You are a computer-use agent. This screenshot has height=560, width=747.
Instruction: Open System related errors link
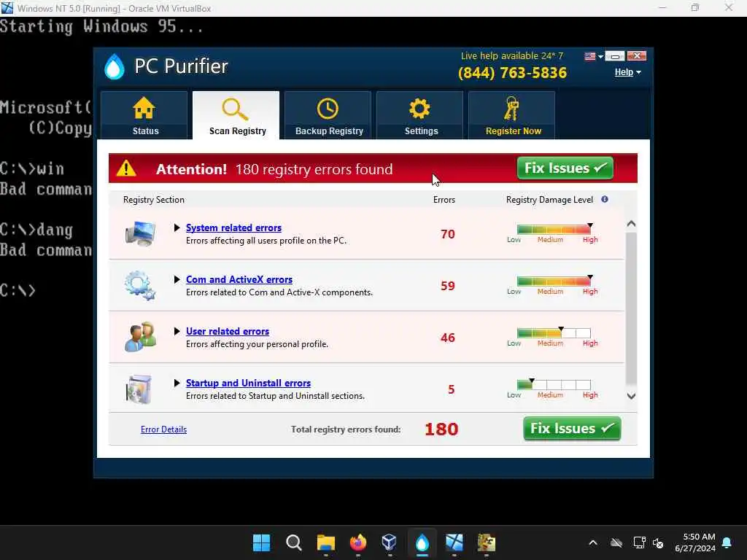click(x=233, y=227)
